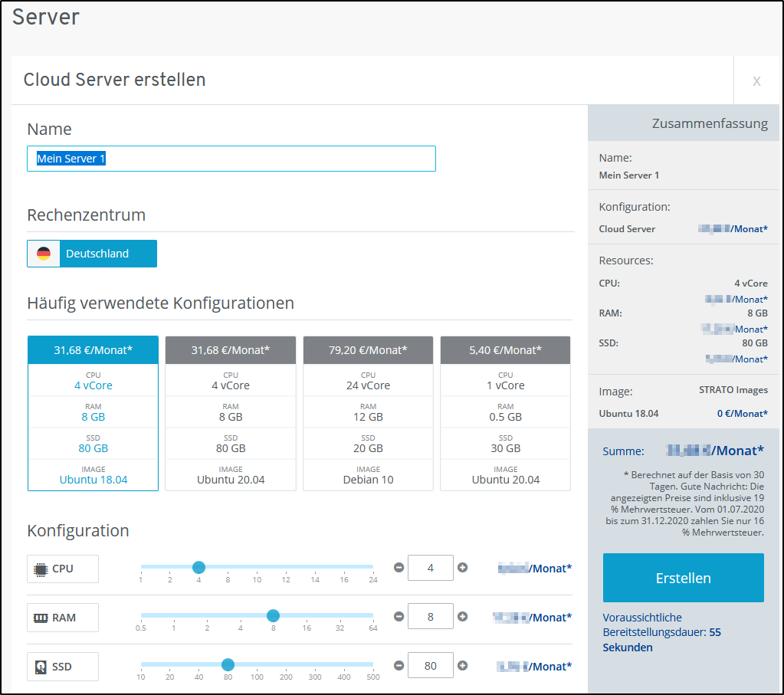Choose the 4 vCore Ubuntu 20.04 configuration
This screenshot has width=784, height=695.
(231, 414)
